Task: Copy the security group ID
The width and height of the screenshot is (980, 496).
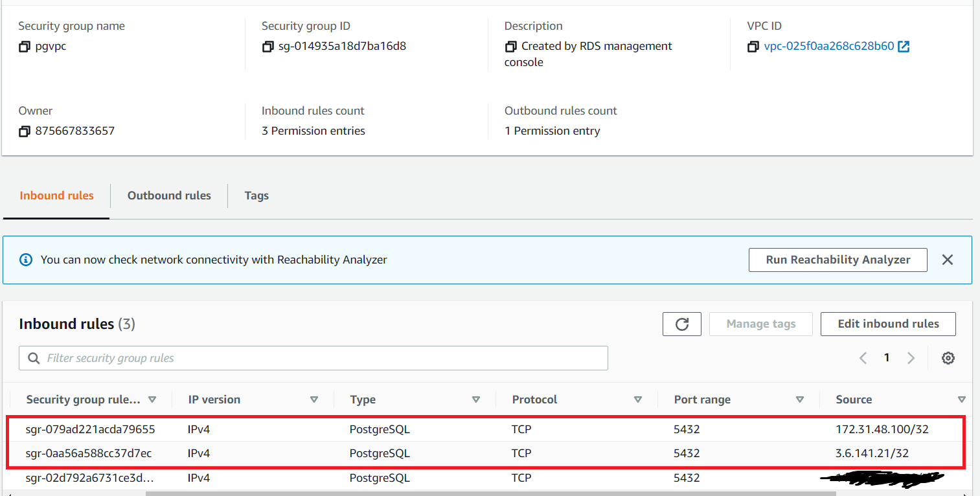Action: [x=268, y=47]
